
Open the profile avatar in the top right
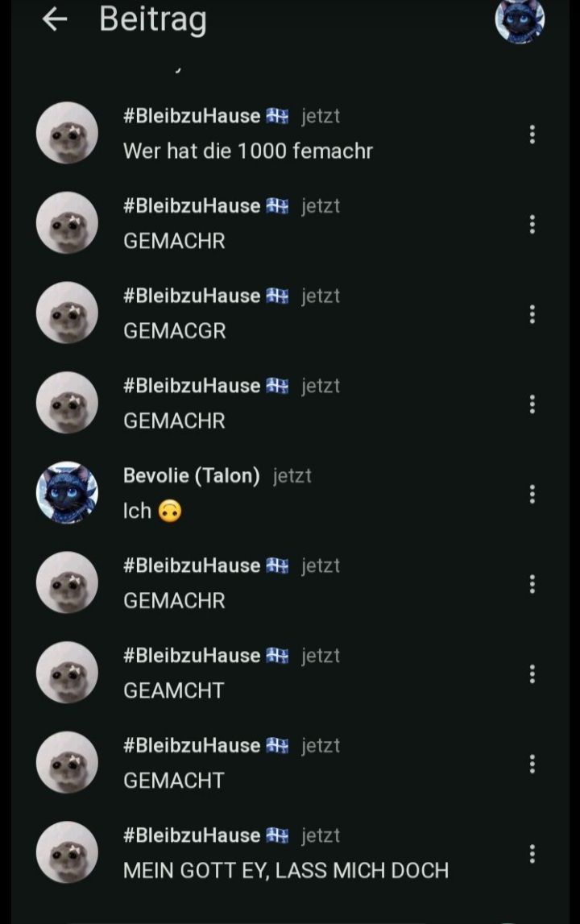(x=520, y=21)
